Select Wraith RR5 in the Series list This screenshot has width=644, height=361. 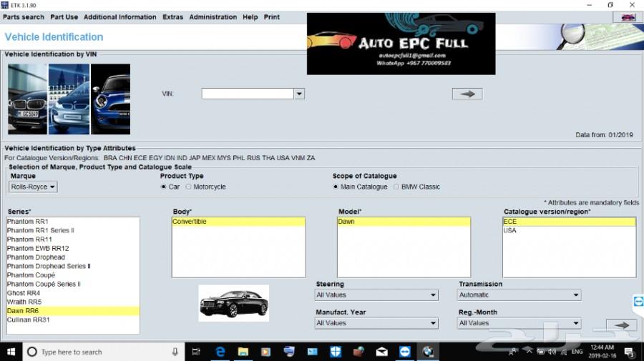(x=73, y=302)
